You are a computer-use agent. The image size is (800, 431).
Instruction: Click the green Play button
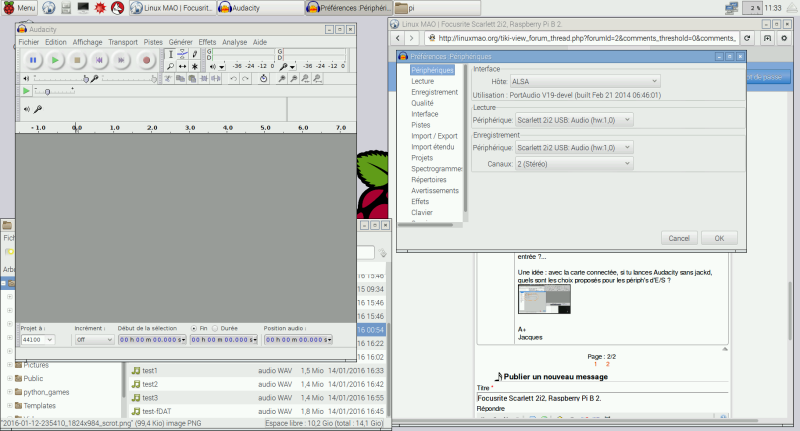coord(55,61)
